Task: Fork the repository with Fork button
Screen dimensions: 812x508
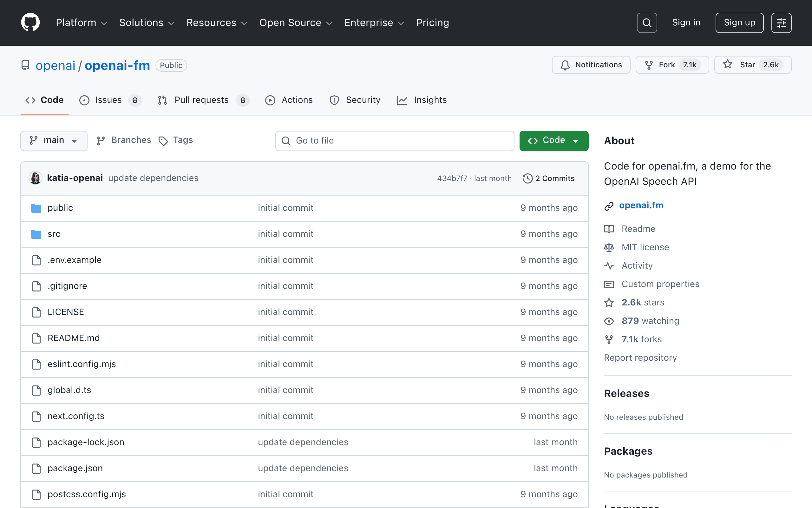Action: [672, 65]
